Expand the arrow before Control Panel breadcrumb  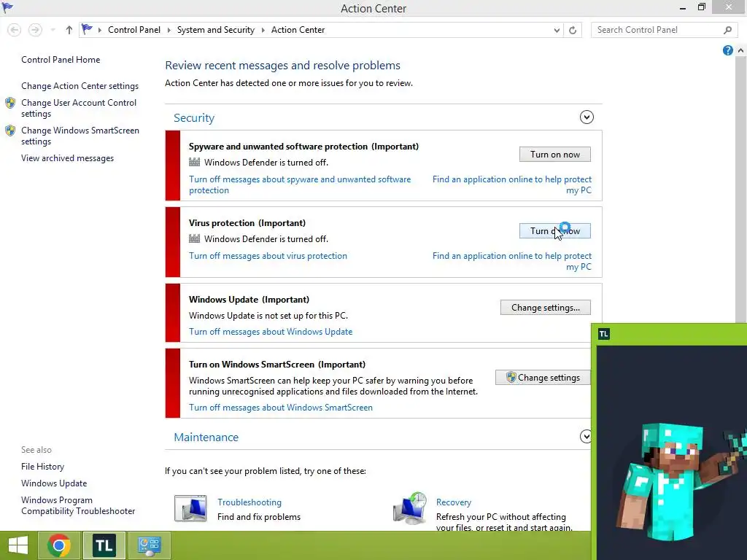(x=99, y=30)
